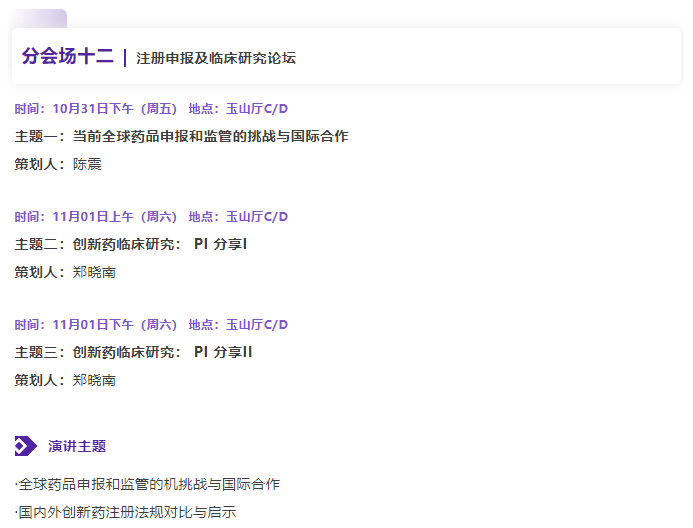The height and width of the screenshot is (528, 693).
Task: Click the 11月01日下午 (周六) time line
Action: pyautogui.click(x=114, y=325)
